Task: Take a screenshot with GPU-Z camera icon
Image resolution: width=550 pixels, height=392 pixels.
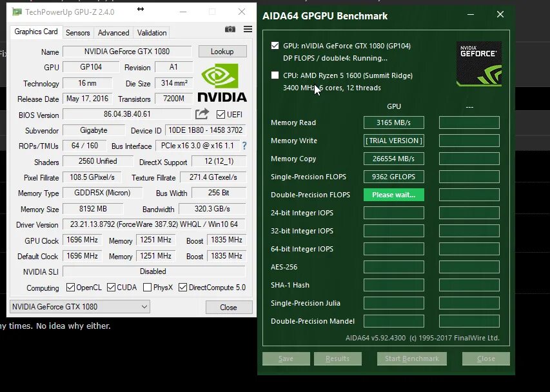Action: coord(230,29)
